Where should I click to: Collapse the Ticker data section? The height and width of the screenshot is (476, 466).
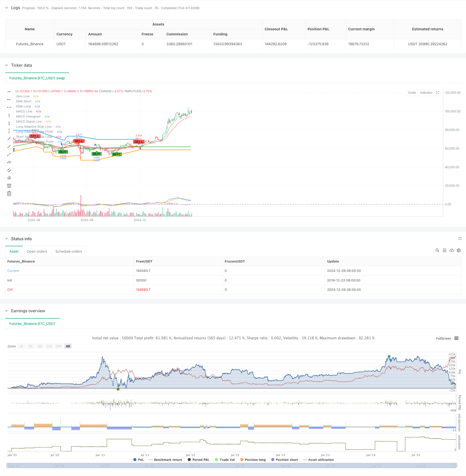point(7,65)
